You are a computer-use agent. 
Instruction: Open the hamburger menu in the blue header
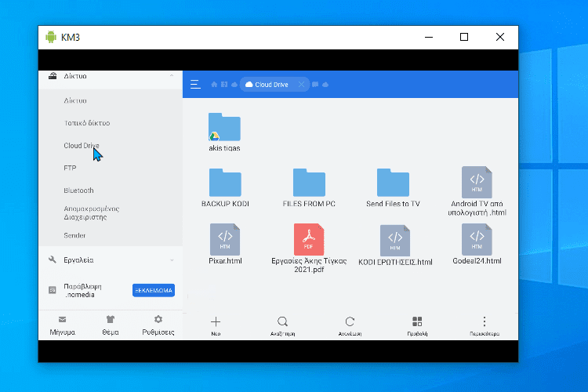[195, 85]
